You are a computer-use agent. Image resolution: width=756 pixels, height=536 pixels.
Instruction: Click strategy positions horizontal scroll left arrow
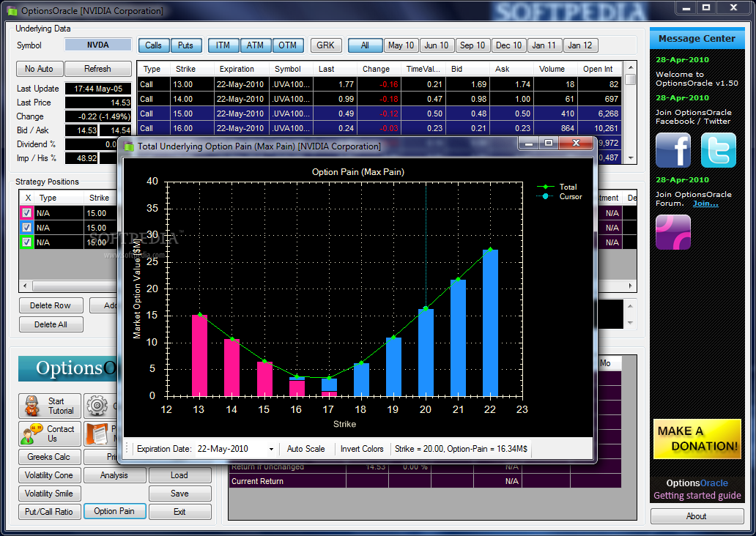[x=25, y=286]
